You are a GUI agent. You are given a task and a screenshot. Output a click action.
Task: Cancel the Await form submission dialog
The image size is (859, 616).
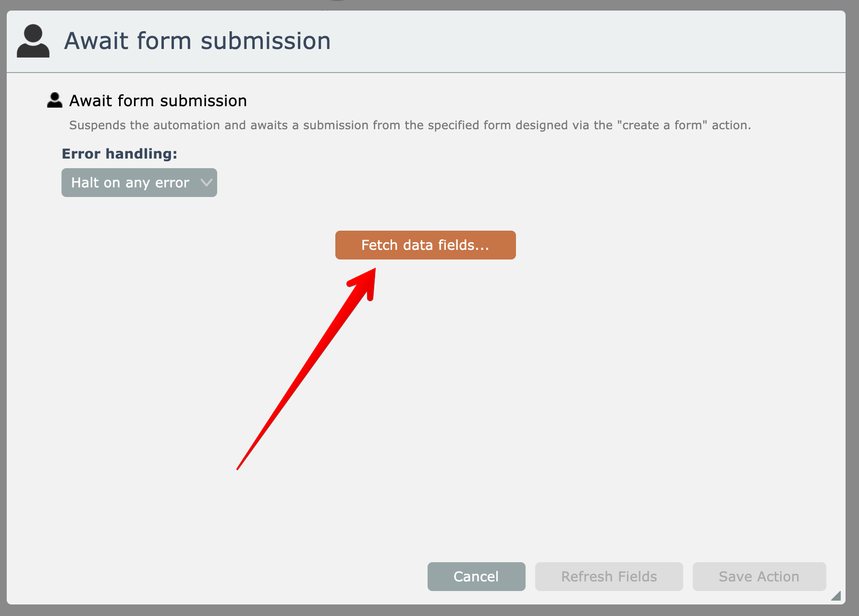(476, 576)
